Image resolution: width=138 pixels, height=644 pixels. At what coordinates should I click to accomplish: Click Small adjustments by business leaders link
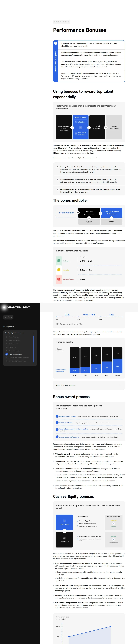click(x=74, y=429)
